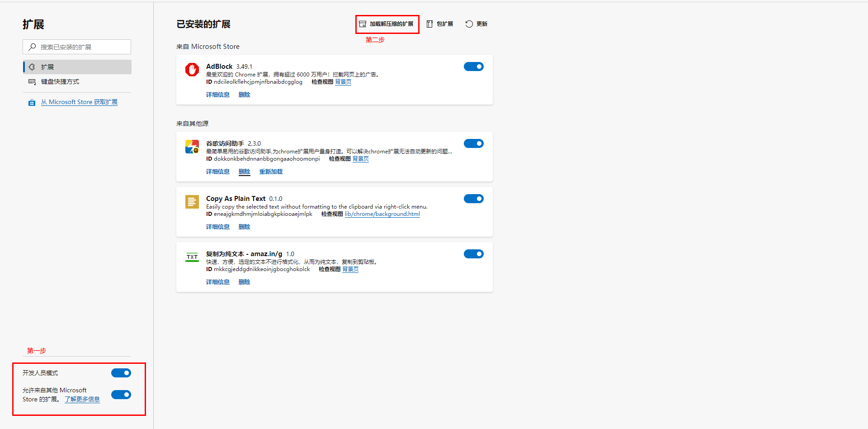The width and height of the screenshot is (868, 429).
Task: Turn off 谷歌访问助手 toggle
Action: pos(474,143)
